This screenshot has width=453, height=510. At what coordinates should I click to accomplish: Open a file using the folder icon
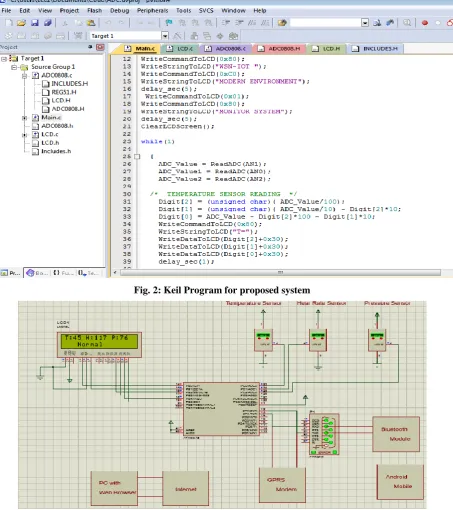point(22,23)
